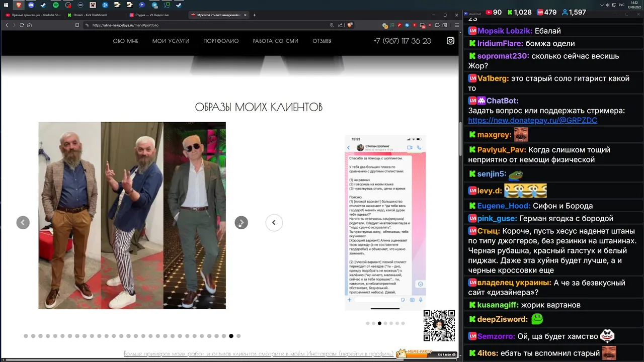
Task: Click the QR code in page corner
Action: tap(439, 325)
